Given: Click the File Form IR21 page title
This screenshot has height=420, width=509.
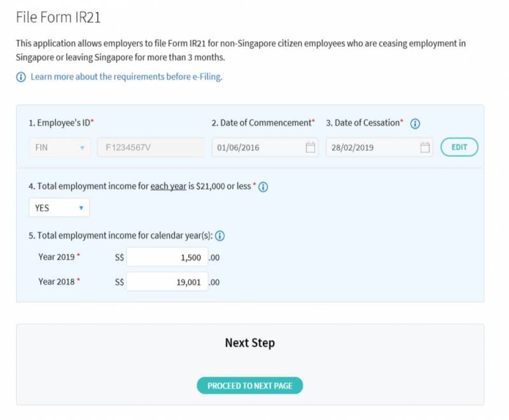Looking at the screenshot, I should click(59, 17).
